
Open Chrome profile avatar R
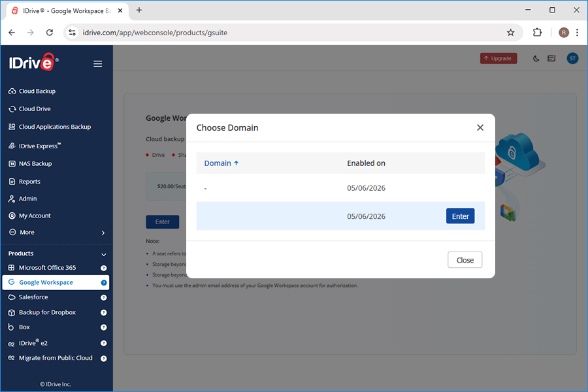pos(564,33)
